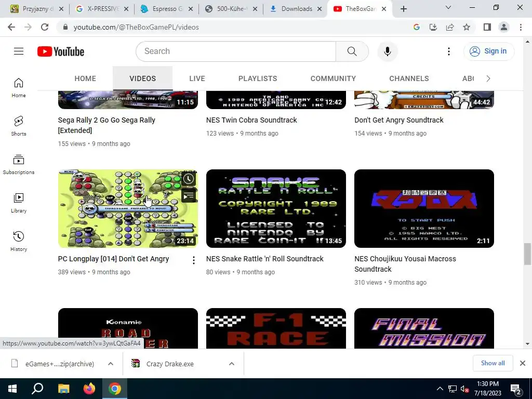The image size is (532, 399).
Task: Open Chrome three-dot menu
Action: click(521, 27)
